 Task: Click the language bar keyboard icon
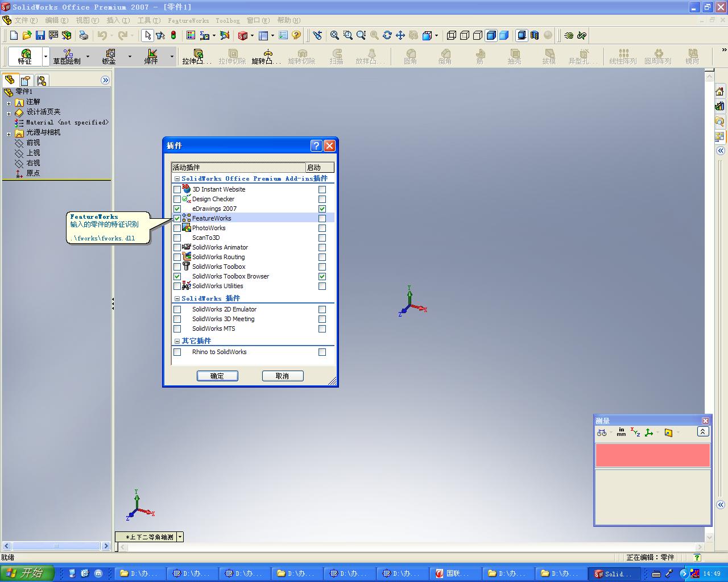point(656,573)
